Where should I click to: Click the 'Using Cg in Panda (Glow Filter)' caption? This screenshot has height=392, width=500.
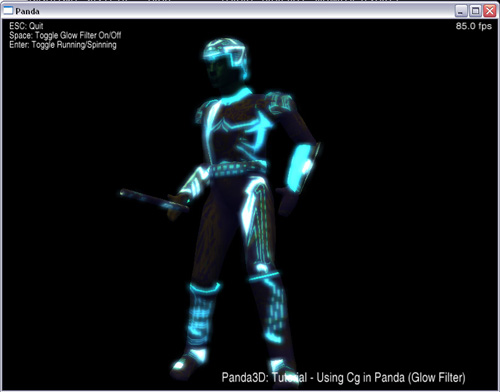[391, 377]
